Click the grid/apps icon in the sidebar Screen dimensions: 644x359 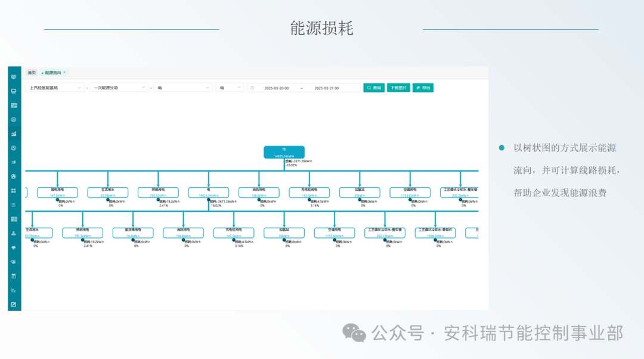tap(13, 191)
